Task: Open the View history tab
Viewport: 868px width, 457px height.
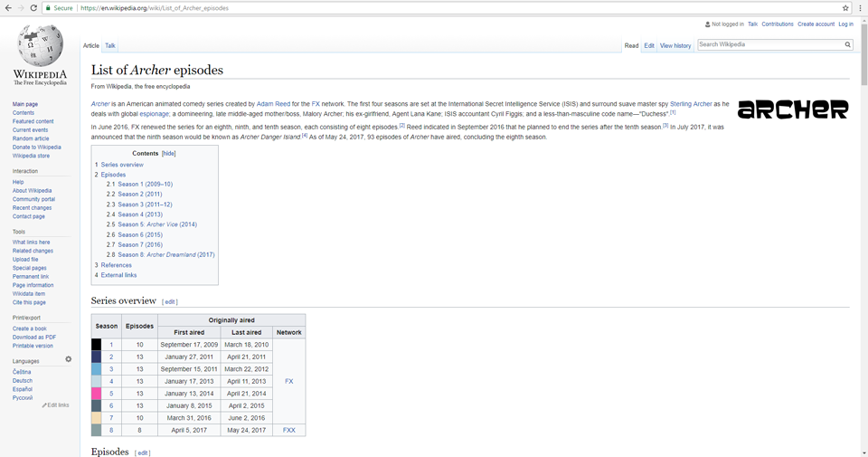Action: coord(675,46)
